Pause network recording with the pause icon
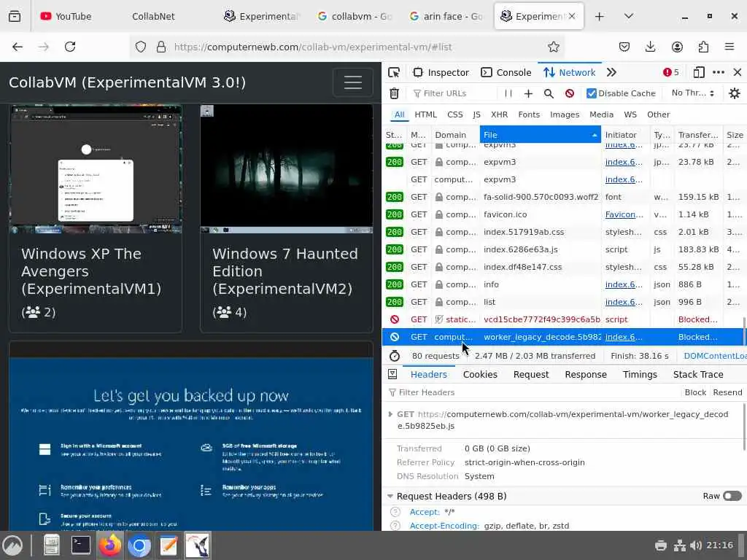 tap(508, 93)
